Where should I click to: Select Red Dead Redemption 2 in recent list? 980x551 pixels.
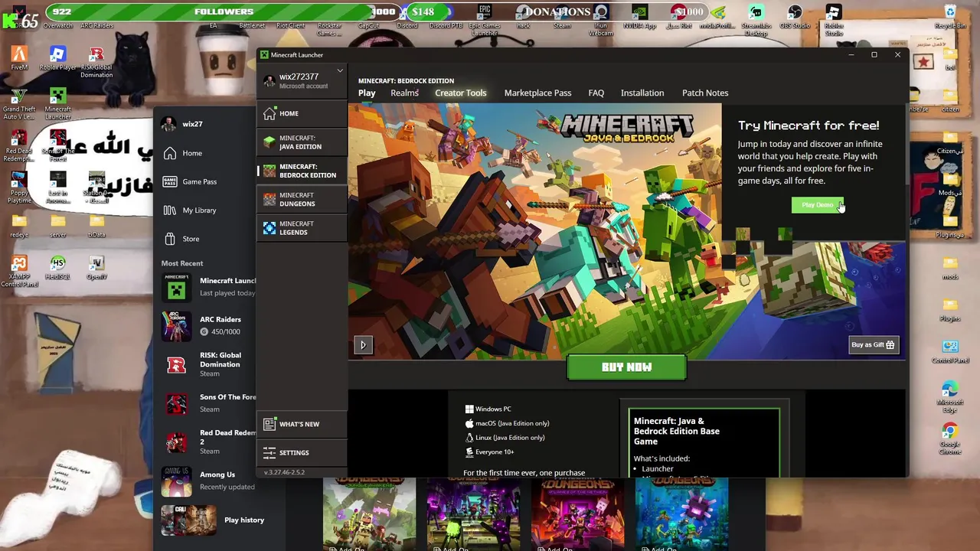(x=207, y=442)
